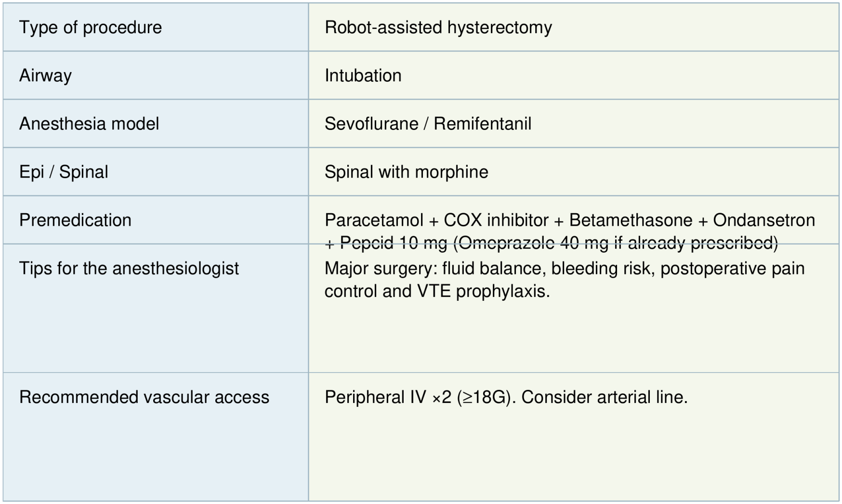Viewport: 842px width, 504px height.
Task: Click the "Spinal with morphine" text
Action: click(x=406, y=172)
